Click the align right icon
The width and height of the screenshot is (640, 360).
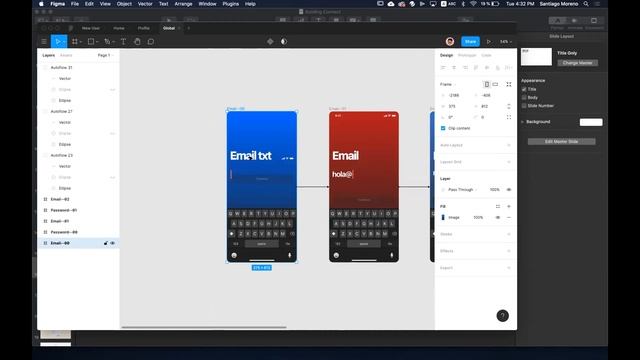pos(465,68)
